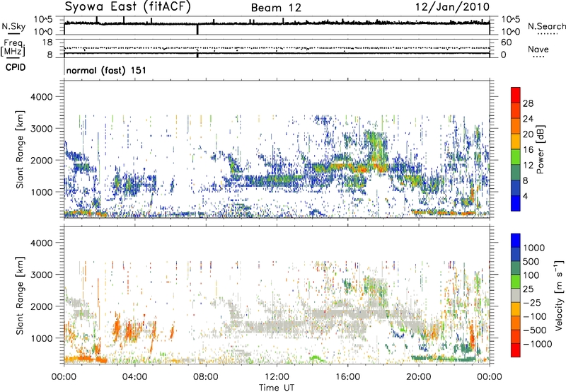566x392 pixels.
Task: Click the 'N.Search' legend label
Action: coord(546,26)
